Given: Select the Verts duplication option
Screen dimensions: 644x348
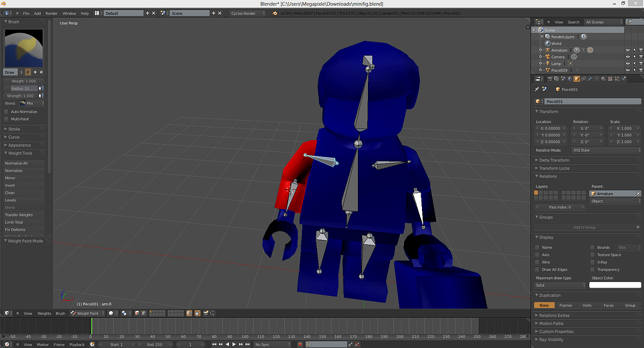Looking at the screenshot, I should coord(587,305).
